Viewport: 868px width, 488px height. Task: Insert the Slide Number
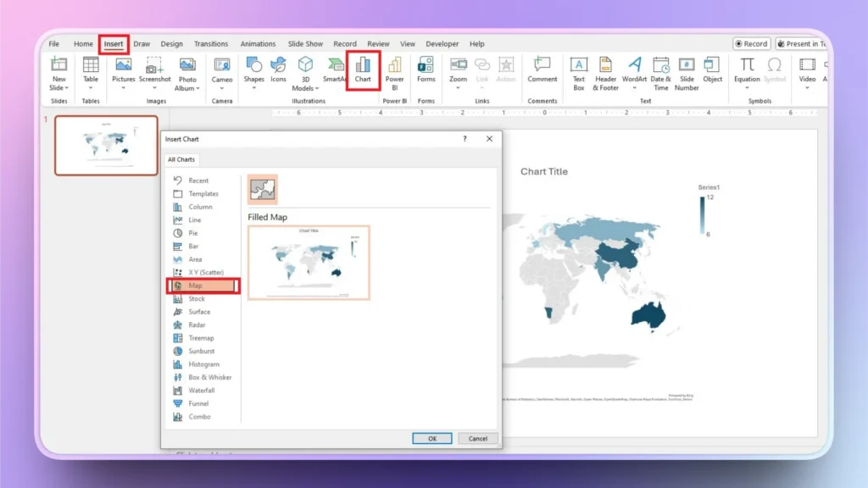tap(687, 72)
